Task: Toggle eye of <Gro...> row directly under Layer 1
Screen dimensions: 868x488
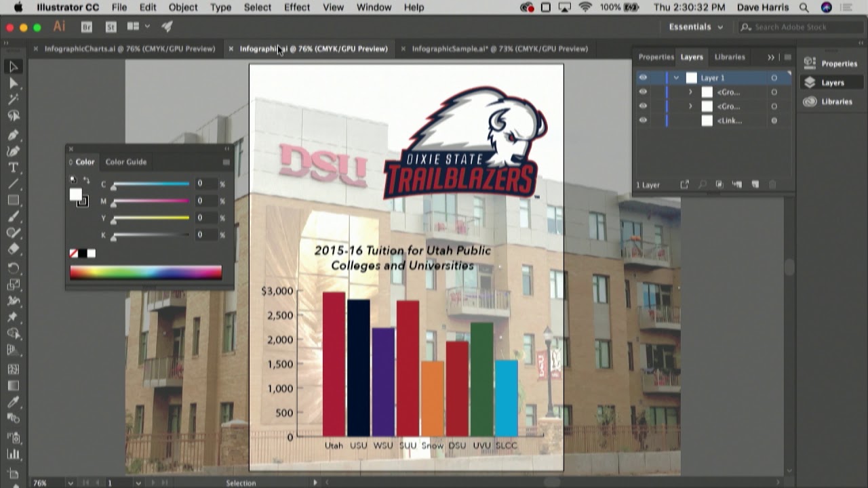Action: click(x=643, y=92)
